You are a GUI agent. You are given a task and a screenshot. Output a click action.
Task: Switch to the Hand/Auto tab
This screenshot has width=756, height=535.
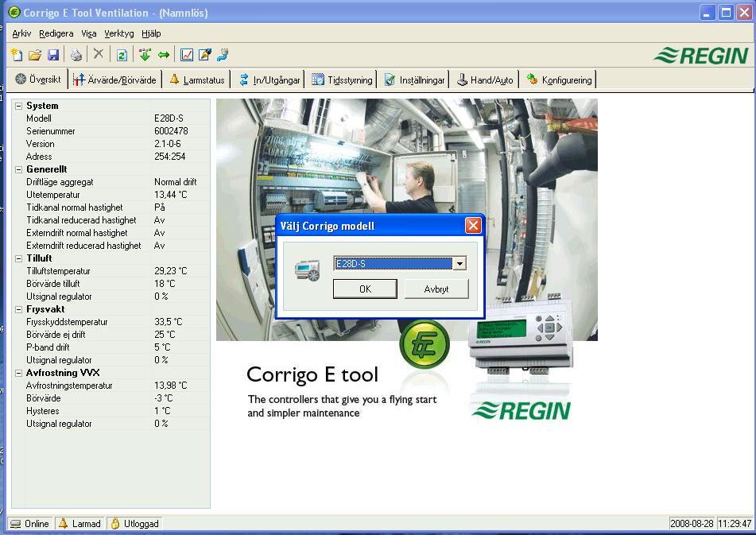[485, 79]
